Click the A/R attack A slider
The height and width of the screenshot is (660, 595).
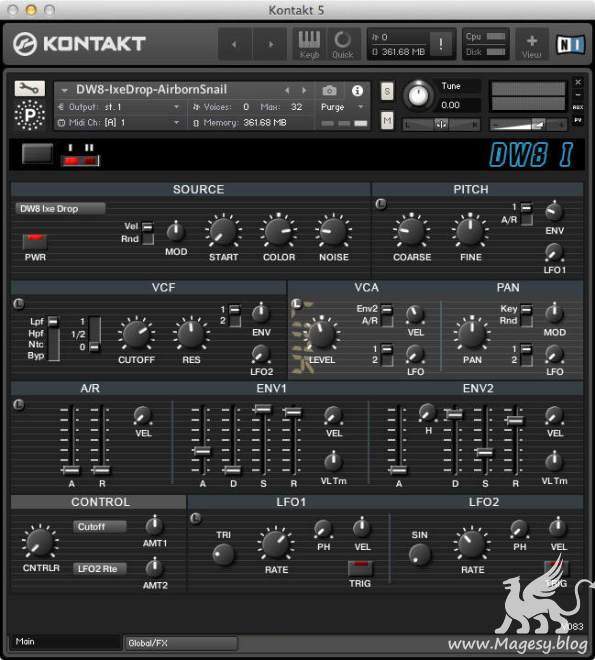coord(71,440)
